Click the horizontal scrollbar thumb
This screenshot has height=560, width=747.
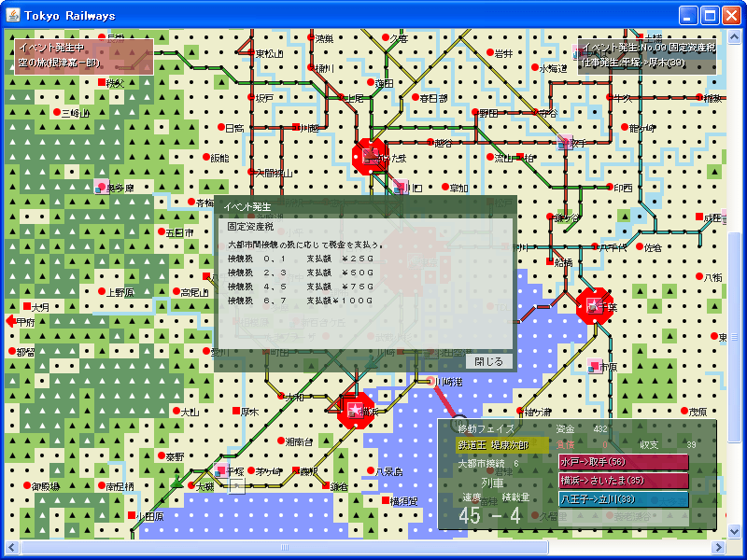coord(285,547)
